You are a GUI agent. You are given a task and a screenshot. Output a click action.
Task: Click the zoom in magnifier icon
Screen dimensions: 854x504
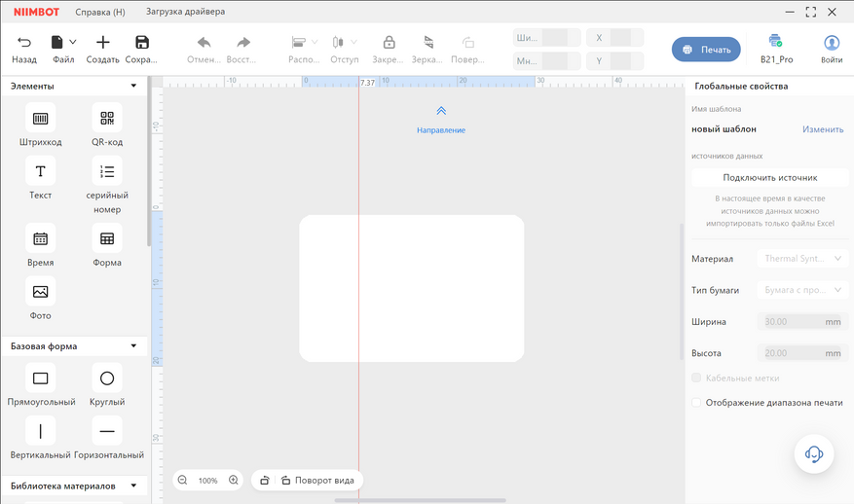point(234,480)
